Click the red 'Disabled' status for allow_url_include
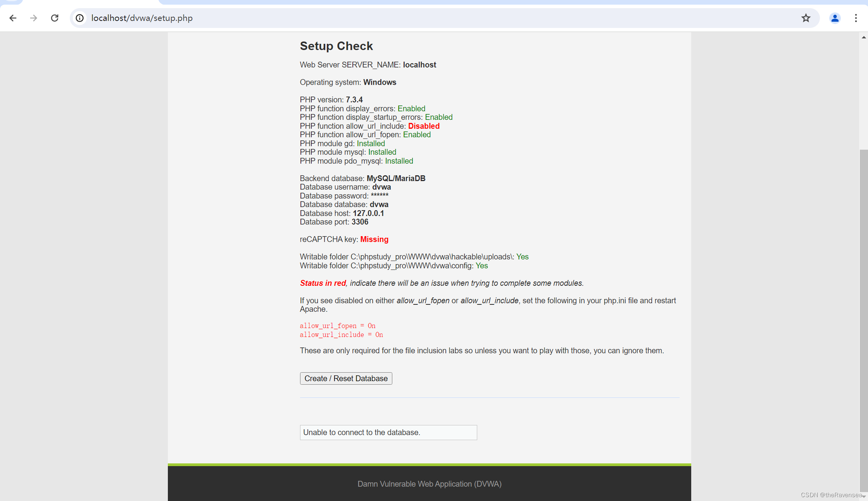Screen dimensions: 868x501 pos(424,126)
